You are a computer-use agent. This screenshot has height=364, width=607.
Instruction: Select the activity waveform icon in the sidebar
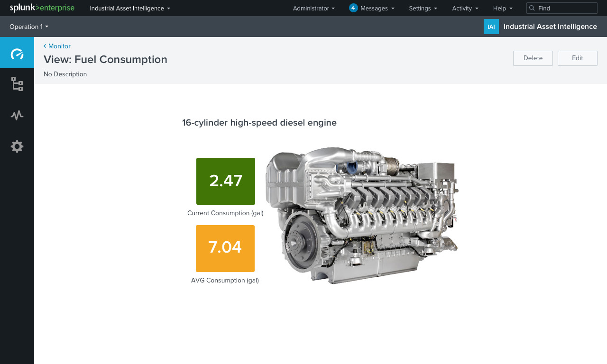pyautogui.click(x=17, y=115)
